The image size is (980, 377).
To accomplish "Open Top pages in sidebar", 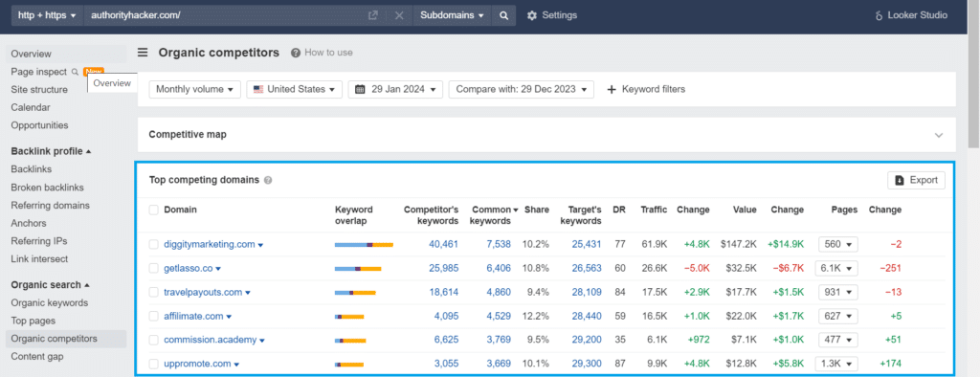I will (33, 321).
